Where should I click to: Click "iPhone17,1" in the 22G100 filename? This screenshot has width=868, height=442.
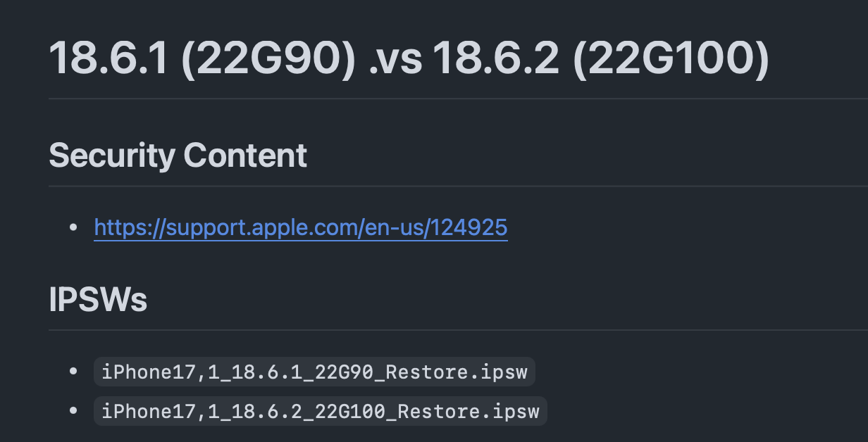point(149,411)
